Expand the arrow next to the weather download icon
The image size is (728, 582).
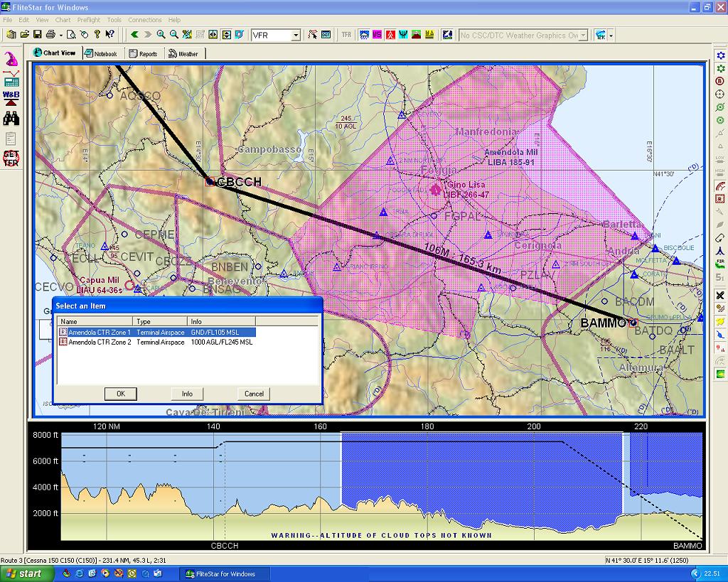pyautogui.click(x=611, y=36)
